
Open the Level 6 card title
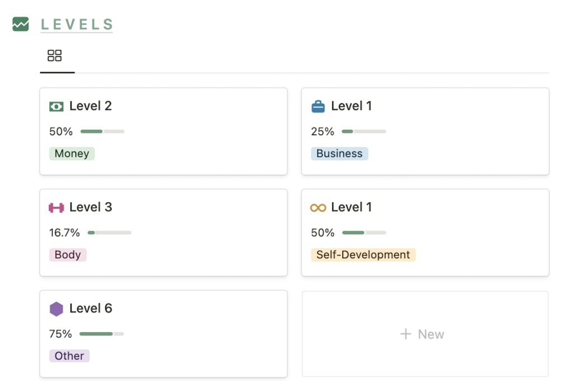pos(91,309)
